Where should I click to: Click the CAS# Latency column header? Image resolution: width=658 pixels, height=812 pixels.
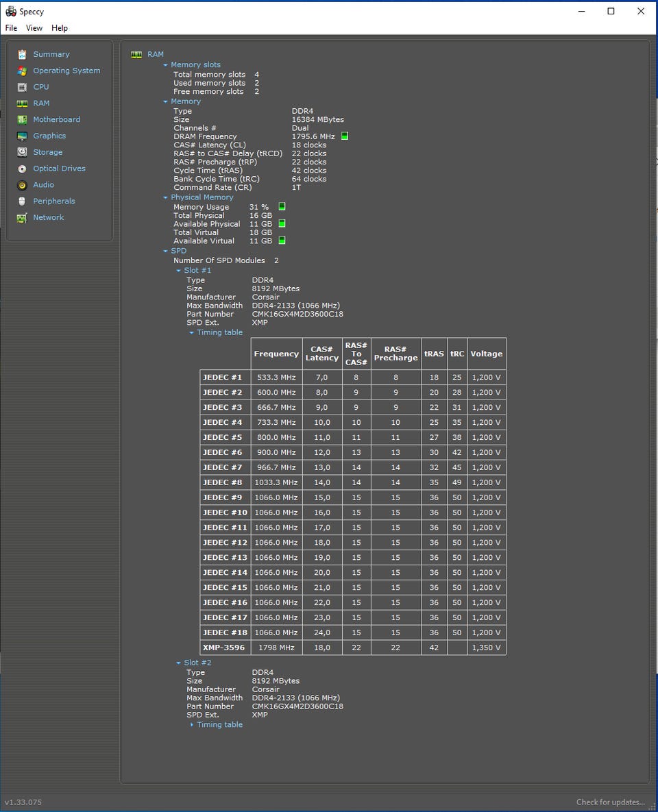321,354
